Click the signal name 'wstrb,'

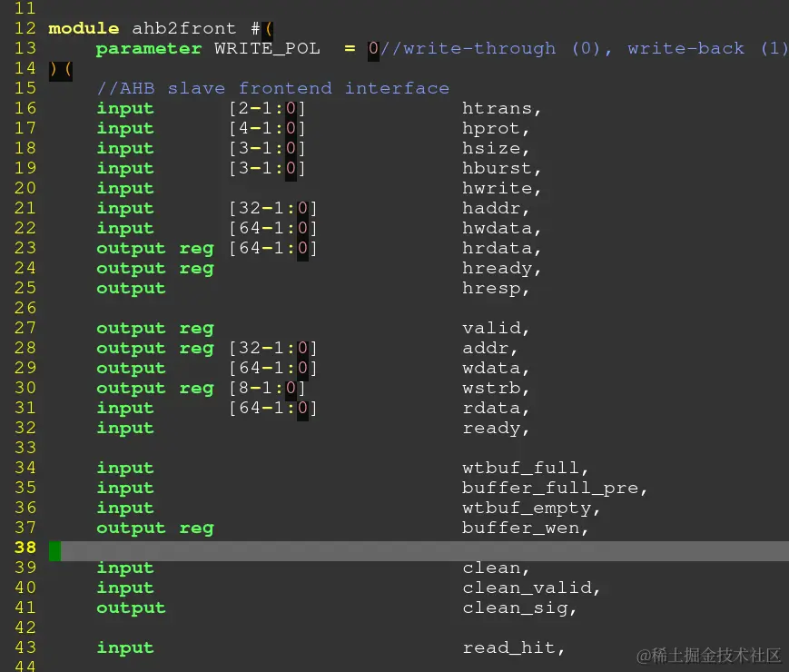496,388
